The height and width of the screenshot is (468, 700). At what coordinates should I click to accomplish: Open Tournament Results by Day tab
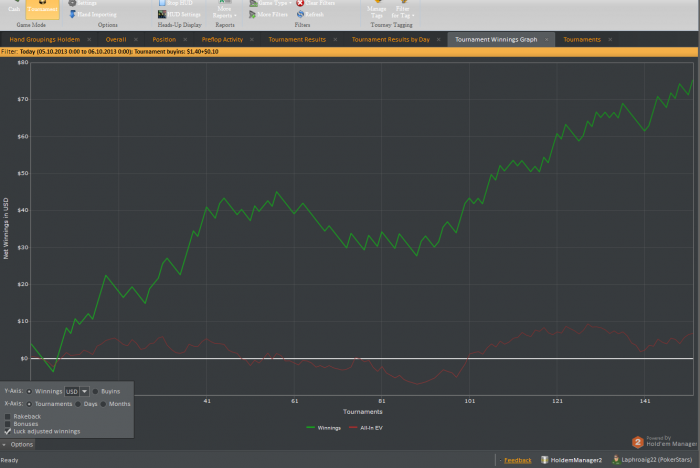(391, 39)
